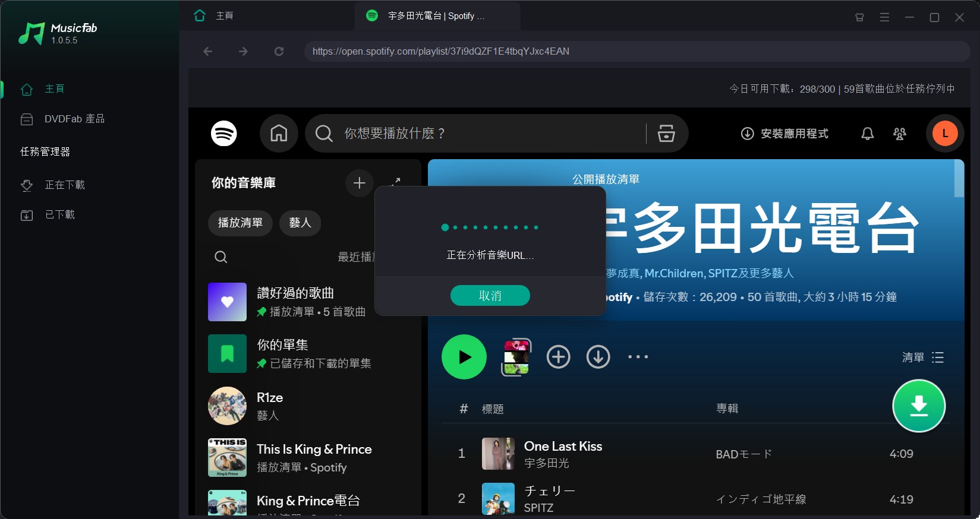Click Mr.Children artist link in description
Image resolution: width=980 pixels, height=519 pixels.
pos(674,274)
